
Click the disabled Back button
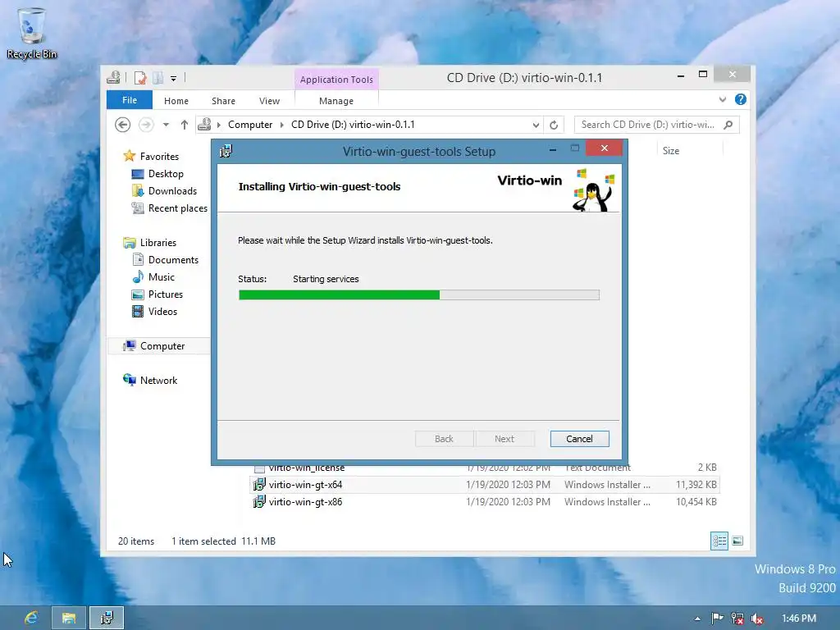point(444,439)
